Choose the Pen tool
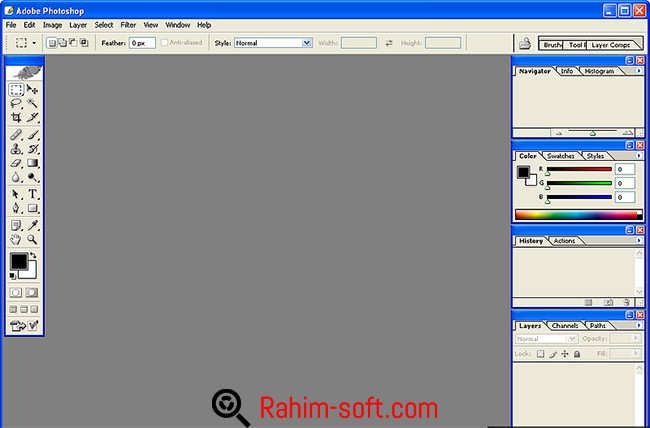 tap(16, 208)
